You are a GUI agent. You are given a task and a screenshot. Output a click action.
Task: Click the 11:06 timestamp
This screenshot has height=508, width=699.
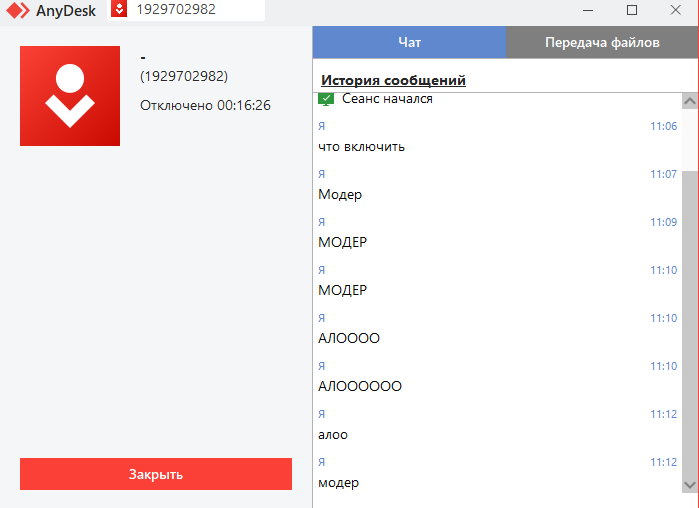tap(663, 126)
